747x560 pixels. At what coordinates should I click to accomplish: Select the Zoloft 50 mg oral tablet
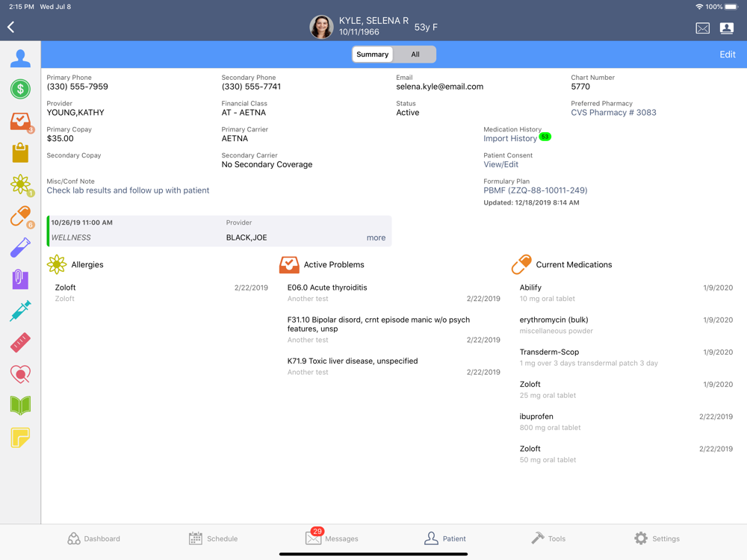(x=626, y=454)
